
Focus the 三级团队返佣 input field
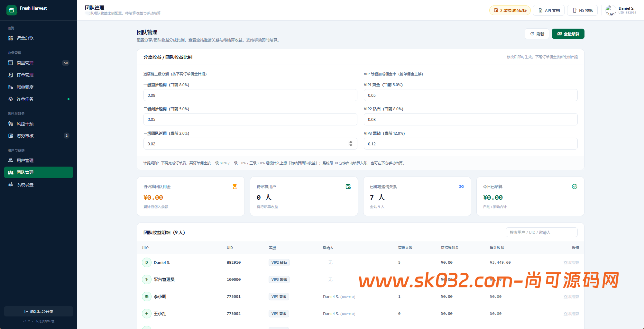250,144
